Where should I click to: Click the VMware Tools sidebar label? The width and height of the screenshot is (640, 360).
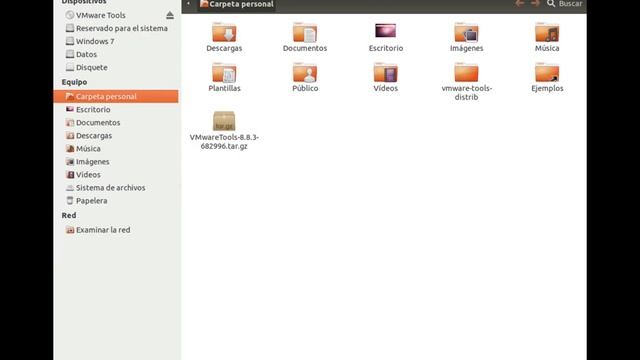[x=101, y=15]
